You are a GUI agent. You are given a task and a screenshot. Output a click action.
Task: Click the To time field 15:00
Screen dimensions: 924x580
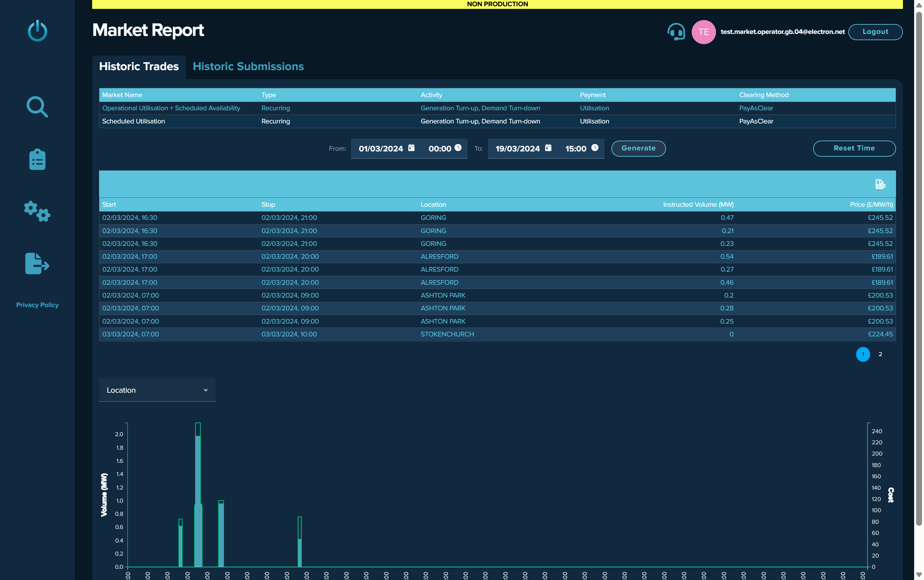576,149
